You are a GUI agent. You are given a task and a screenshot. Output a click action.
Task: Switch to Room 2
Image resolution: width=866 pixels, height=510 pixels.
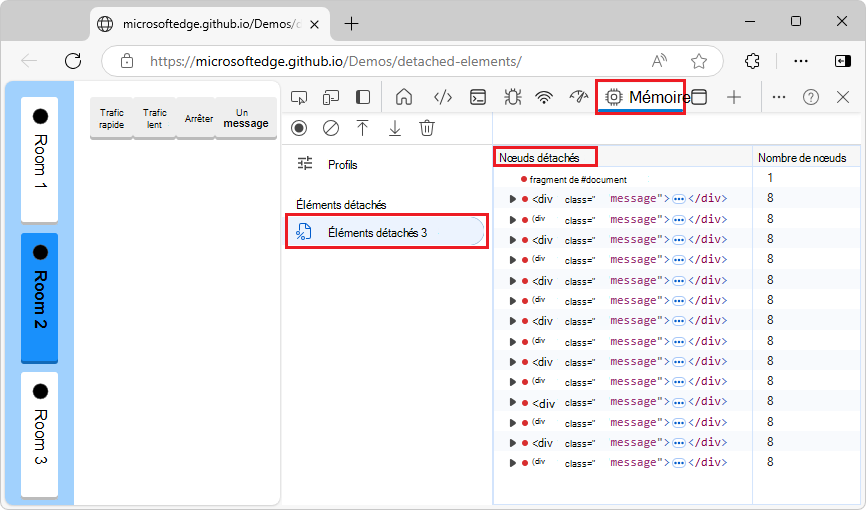pos(40,297)
